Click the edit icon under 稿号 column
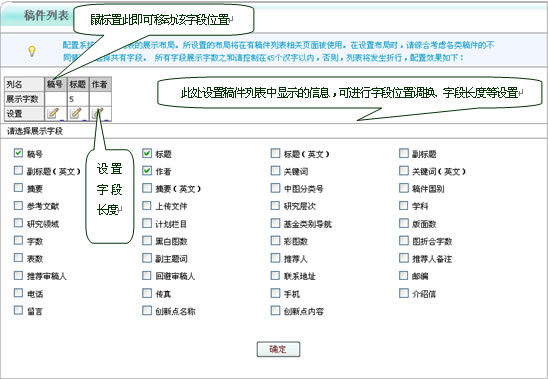This screenshot has width=548, height=379. click(x=53, y=113)
